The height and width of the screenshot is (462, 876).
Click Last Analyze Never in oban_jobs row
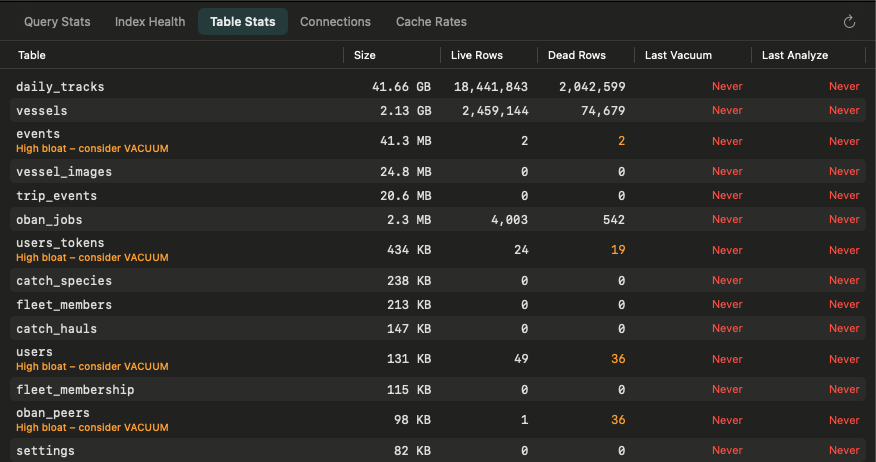click(x=844, y=220)
